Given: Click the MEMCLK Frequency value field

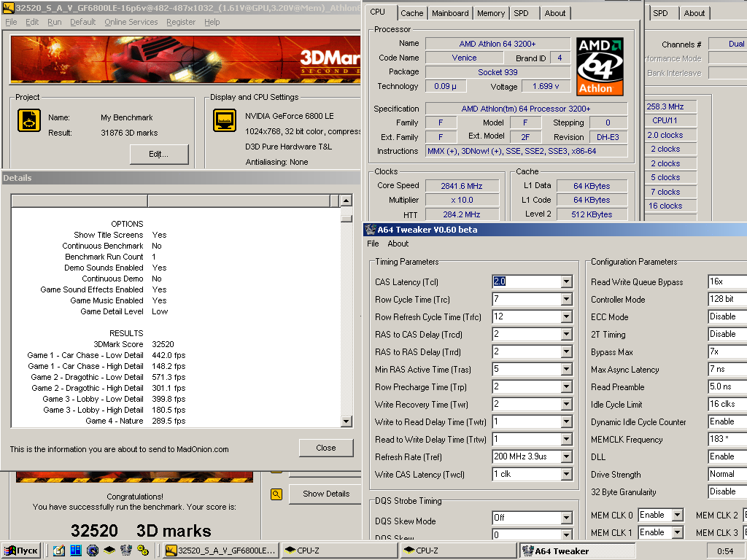Looking at the screenshot, I should click(727, 440).
